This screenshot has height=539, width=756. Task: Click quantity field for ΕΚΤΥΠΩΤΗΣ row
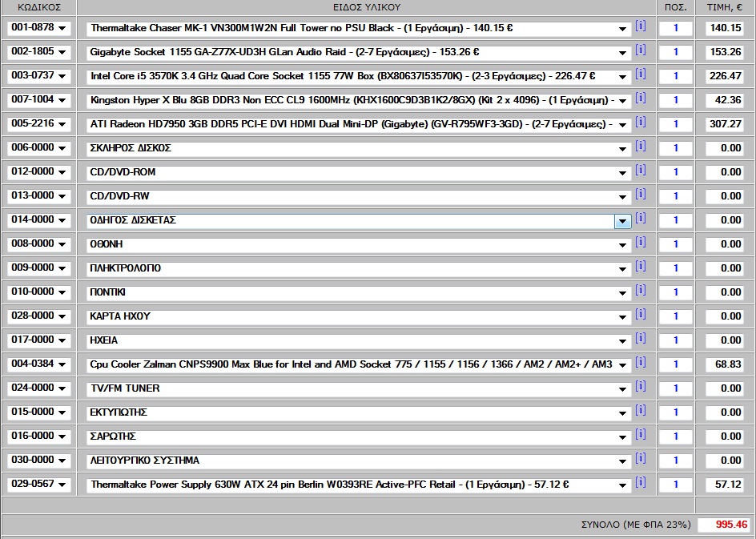pos(675,412)
